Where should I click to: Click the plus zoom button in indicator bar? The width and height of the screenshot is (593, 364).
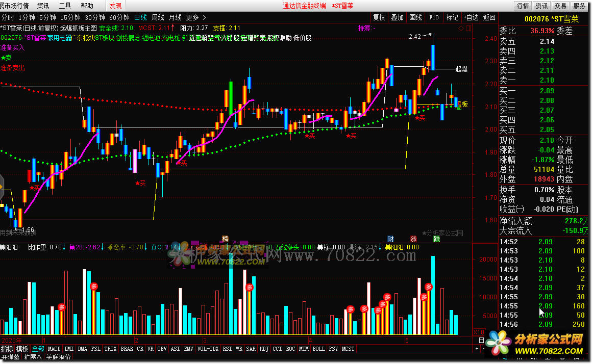pos(477,349)
